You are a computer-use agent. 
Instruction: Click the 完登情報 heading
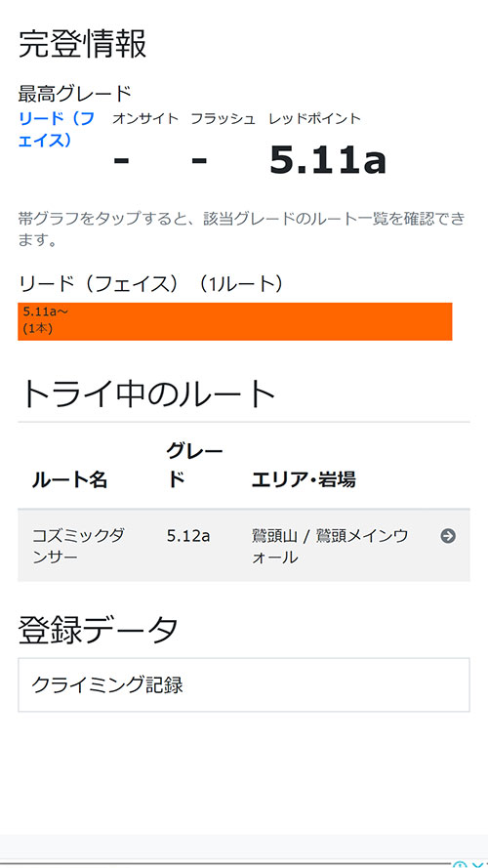tap(82, 44)
